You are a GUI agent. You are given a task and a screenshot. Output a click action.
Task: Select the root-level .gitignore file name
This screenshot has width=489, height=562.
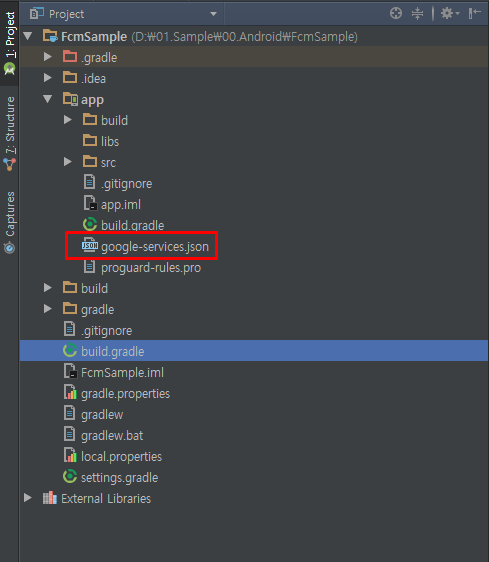(106, 331)
